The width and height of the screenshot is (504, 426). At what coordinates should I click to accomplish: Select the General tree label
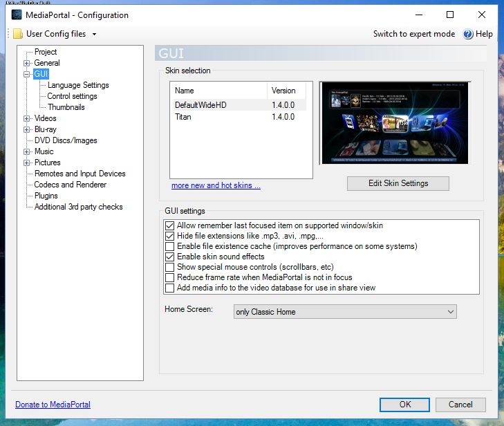47,63
